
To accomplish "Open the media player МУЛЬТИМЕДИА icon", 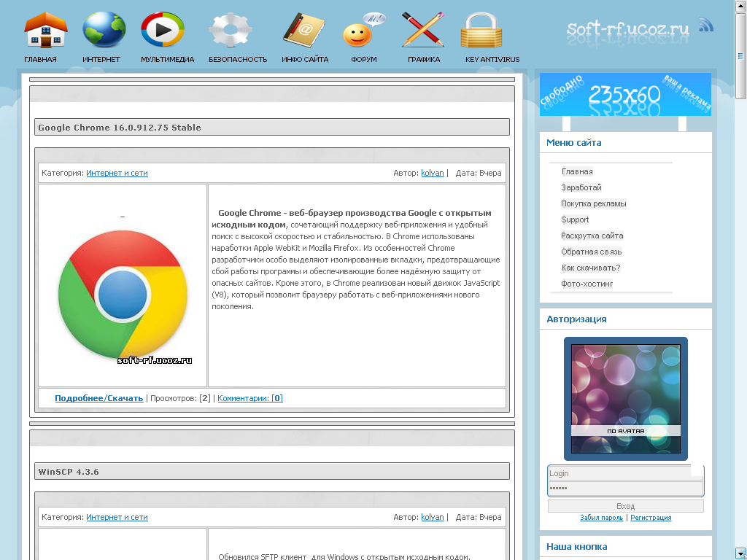I will click(x=163, y=29).
